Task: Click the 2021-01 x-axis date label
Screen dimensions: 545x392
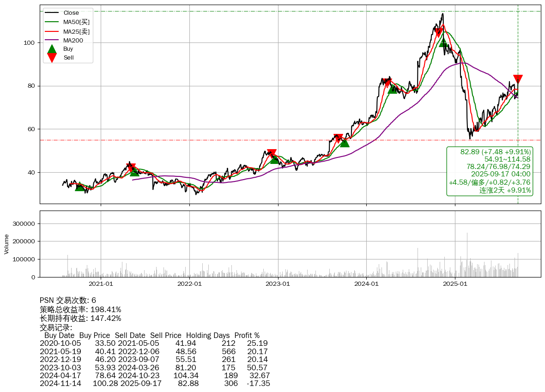Action: click(x=101, y=284)
